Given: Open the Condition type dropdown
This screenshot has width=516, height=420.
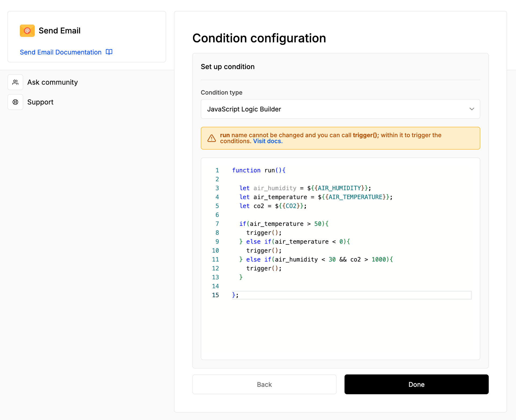Looking at the screenshot, I should [340, 109].
